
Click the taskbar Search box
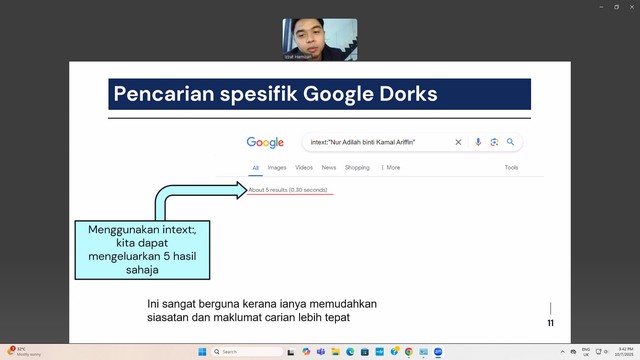[x=247, y=352]
